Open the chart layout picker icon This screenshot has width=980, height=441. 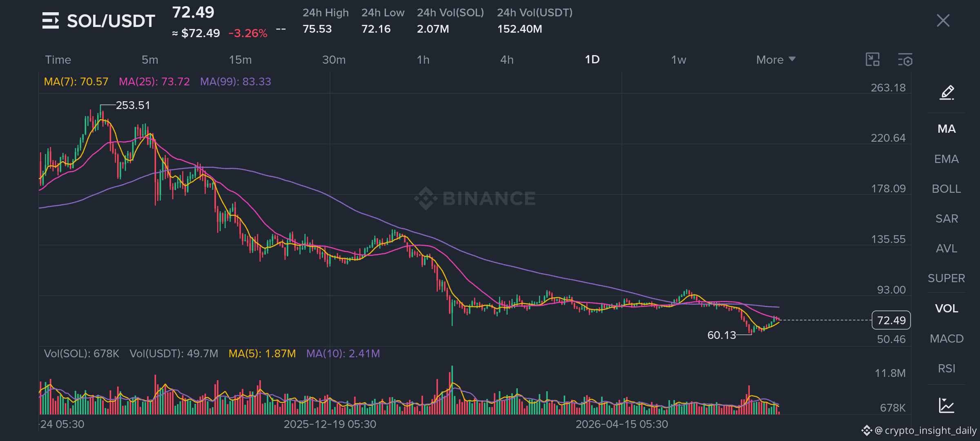(873, 60)
